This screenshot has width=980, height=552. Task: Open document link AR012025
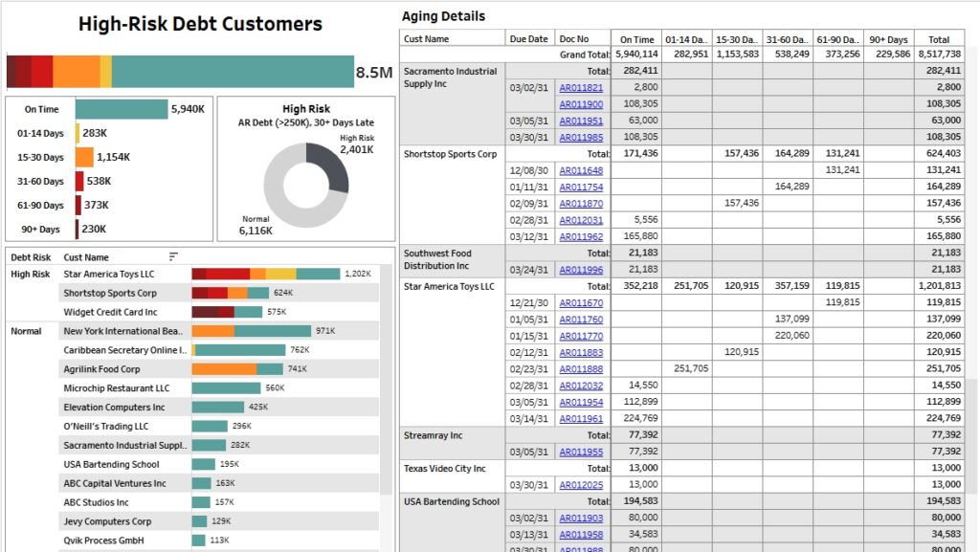point(581,485)
